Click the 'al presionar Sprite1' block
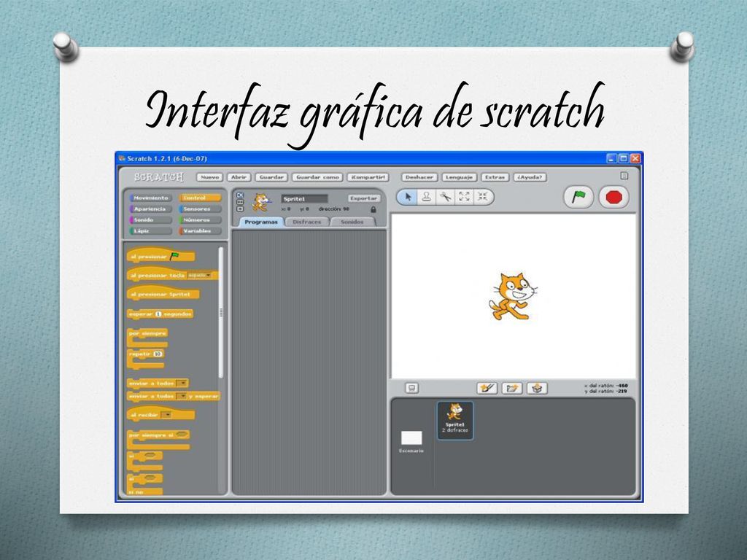This screenshot has width=747, height=560. point(163,293)
